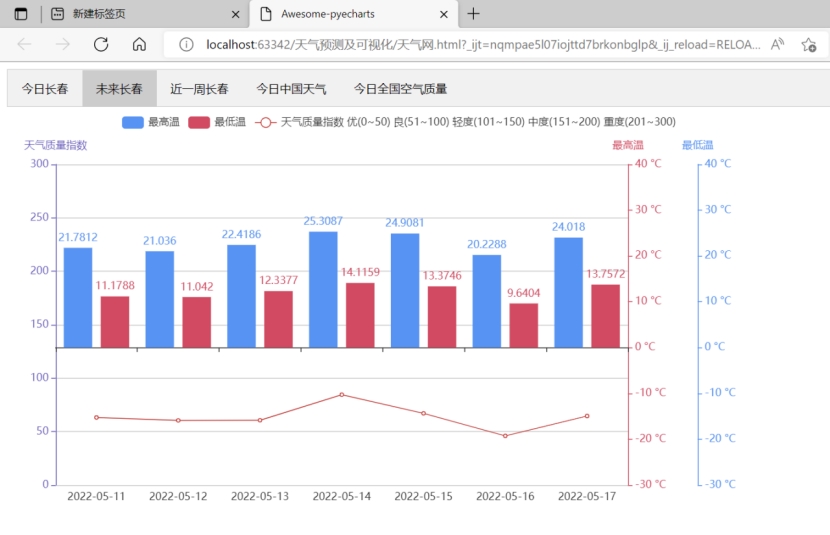Switch to the 新建标签页 browser tab
Image resolution: width=830 pixels, height=535 pixels.
(143, 14)
